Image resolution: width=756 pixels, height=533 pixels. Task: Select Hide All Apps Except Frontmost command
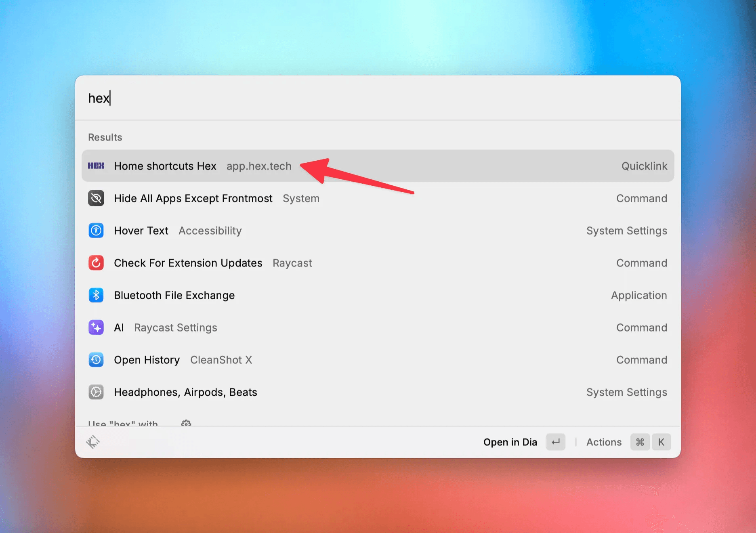378,198
